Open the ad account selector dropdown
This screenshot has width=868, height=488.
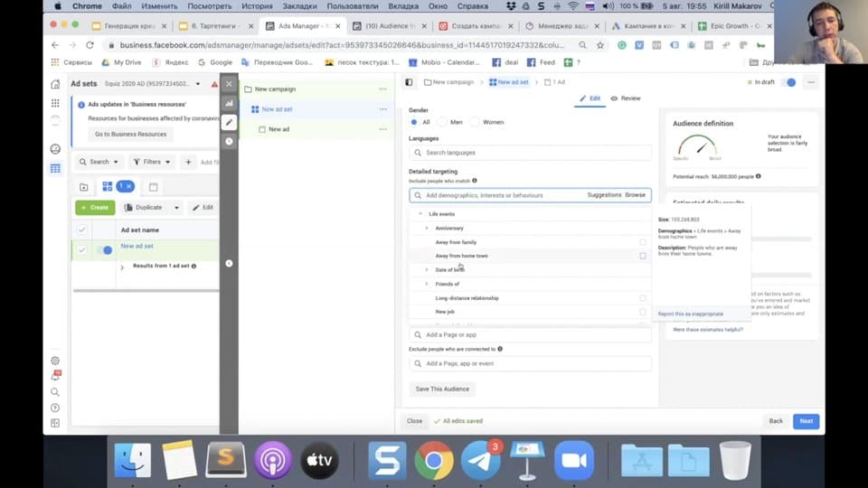coord(198,84)
